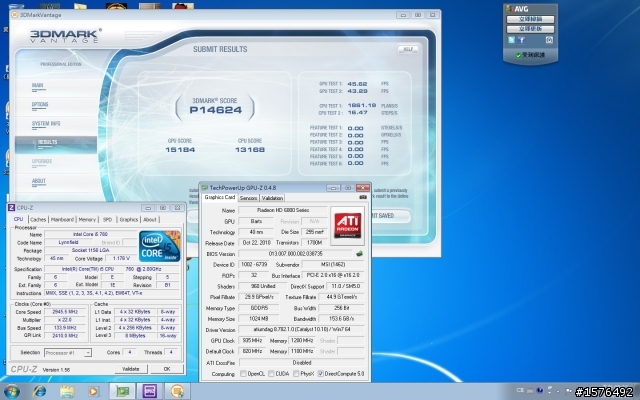Enable the PhysX checkbox in GPU-Z
The width and height of the screenshot is (640, 400).
pyautogui.click(x=296, y=373)
